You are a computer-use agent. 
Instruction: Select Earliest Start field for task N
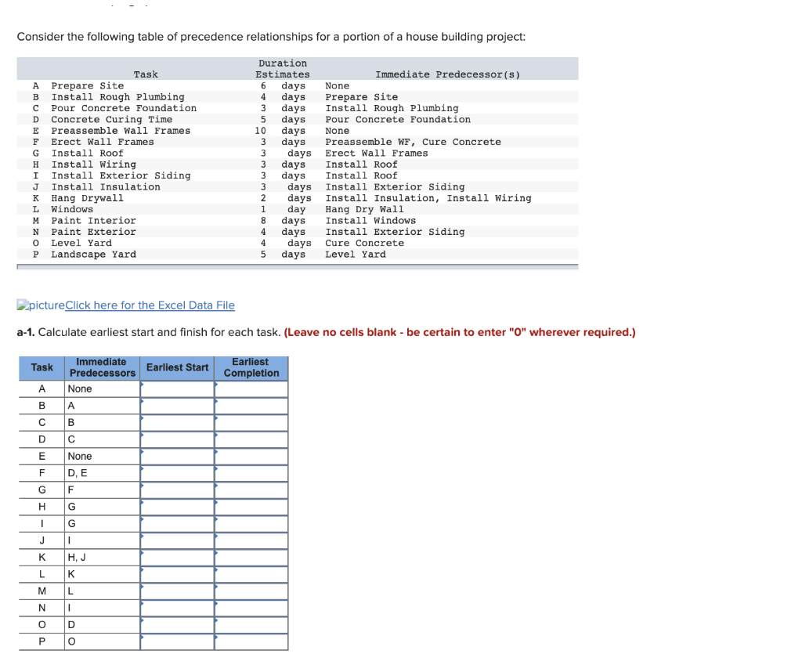click(177, 609)
